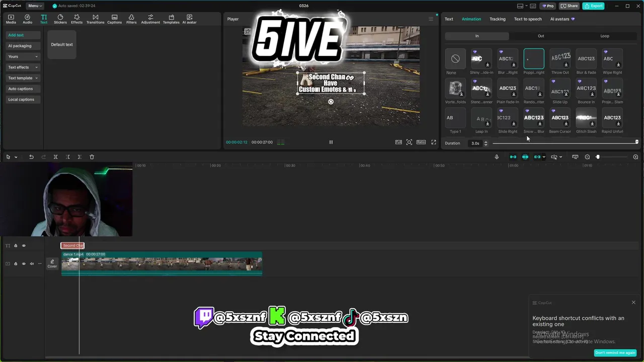Click the Duration stepper arrows
This screenshot has width=644, height=362.
click(x=486, y=143)
